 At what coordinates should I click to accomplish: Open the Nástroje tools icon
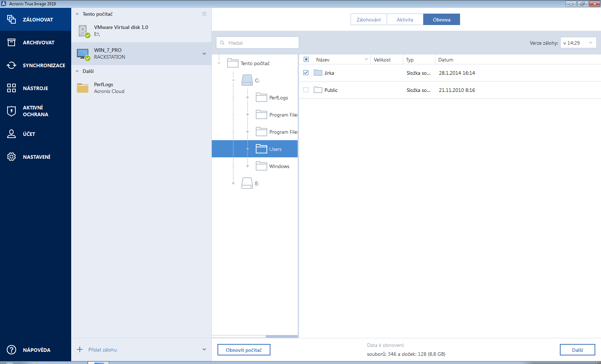point(11,88)
